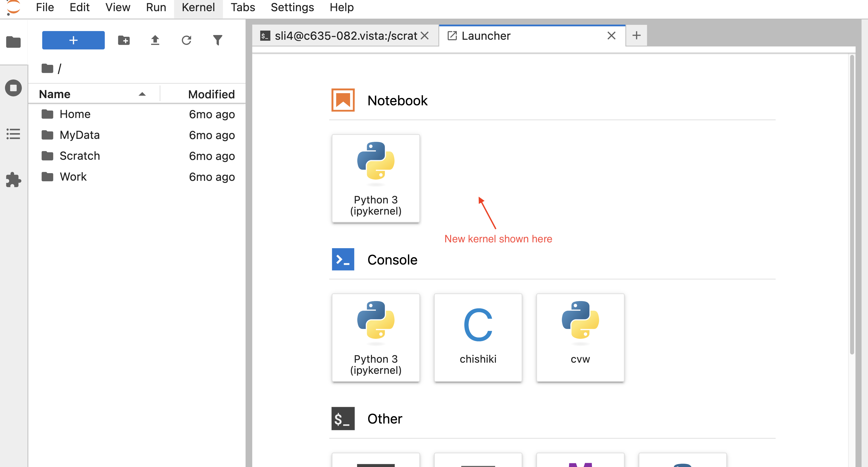Screen dimensions: 868x467
Task: Show Running Terminals and Kernels panel
Action: coord(13,88)
